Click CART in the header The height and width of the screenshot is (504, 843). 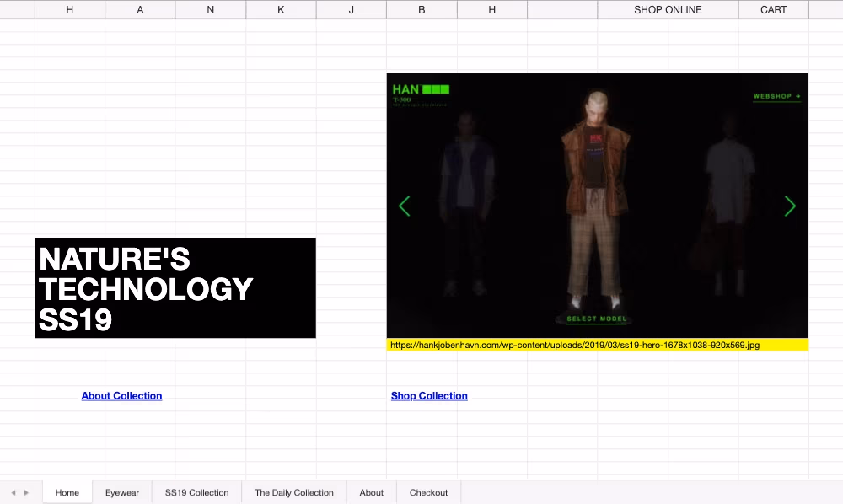(x=773, y=9)
